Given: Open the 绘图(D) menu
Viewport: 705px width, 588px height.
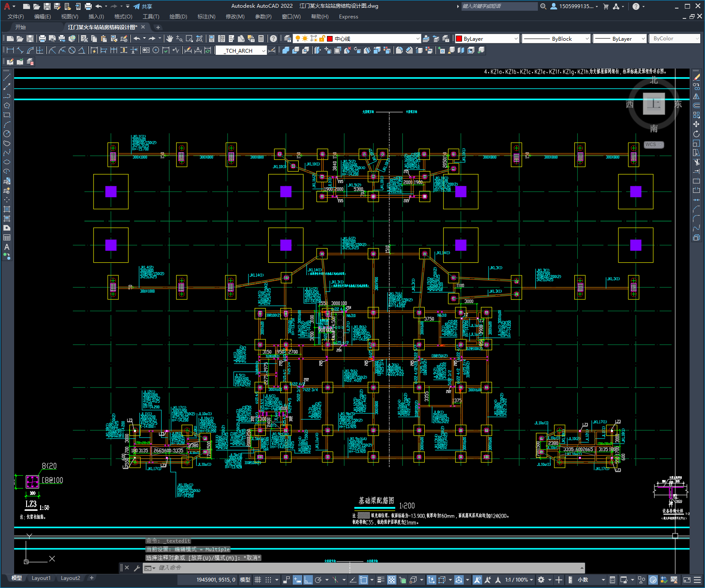Looking at the screenshot, I should click(178, 16).
